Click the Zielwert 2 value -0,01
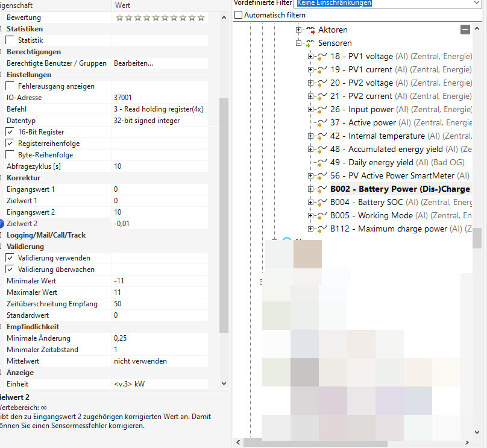487x448 pixels. pyautogui.click(x=121, y=224)
